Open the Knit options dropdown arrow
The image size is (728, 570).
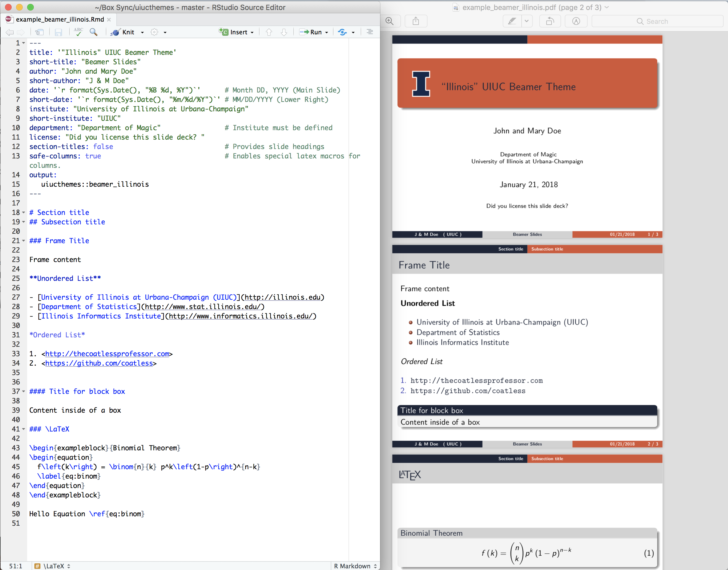click(143, 32)
